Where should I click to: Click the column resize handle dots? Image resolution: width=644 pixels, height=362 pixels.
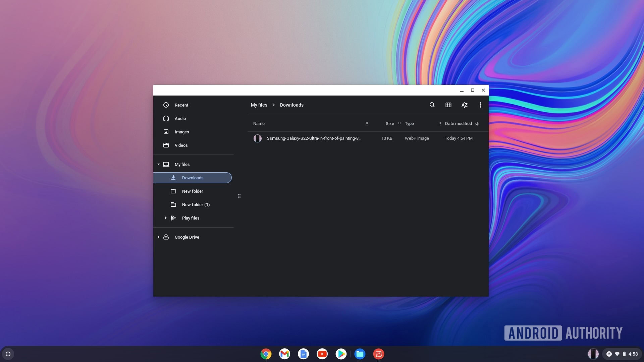click(366, 124)
